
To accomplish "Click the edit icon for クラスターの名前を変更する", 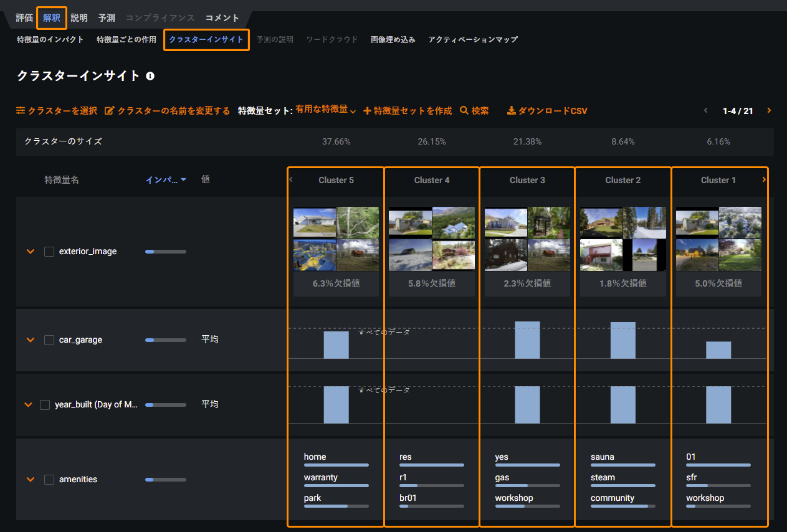I will [109, 111].
